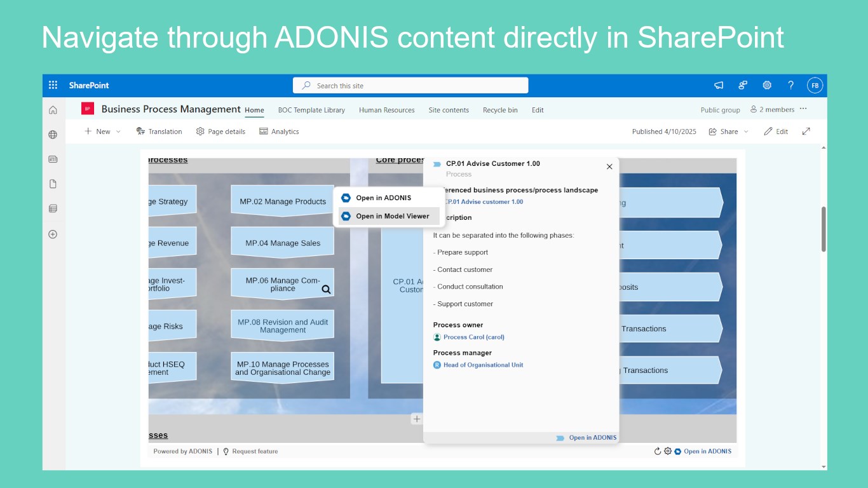
Task: Open the social connections icon in header
Action: (743, 85)
